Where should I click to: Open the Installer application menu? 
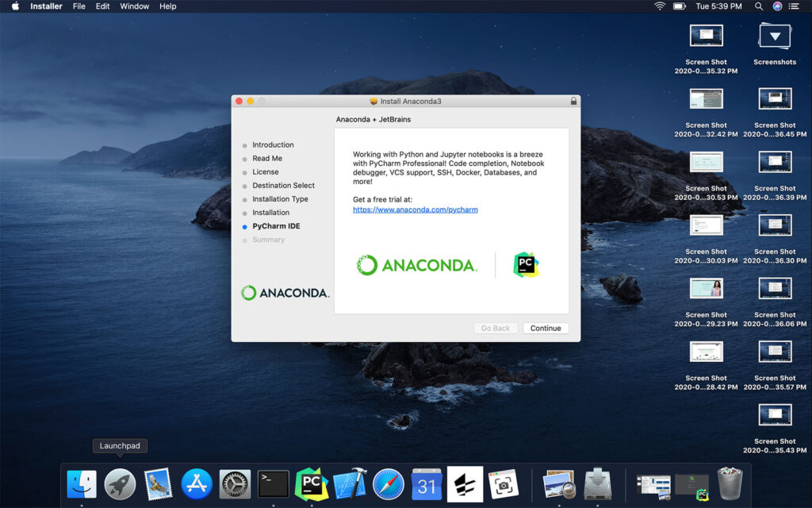(x=46, y=6)
